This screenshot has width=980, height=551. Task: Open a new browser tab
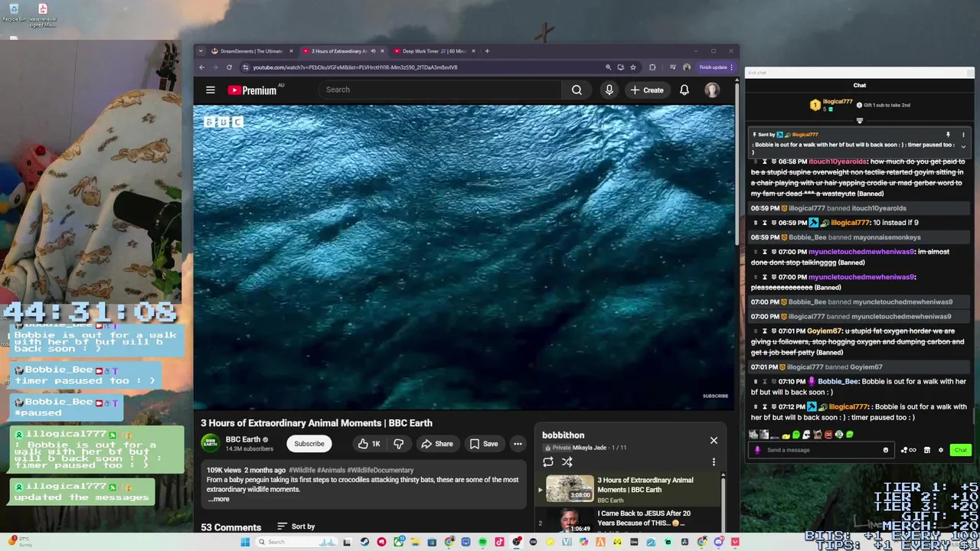pyautogui.click(x=487, y=51)
